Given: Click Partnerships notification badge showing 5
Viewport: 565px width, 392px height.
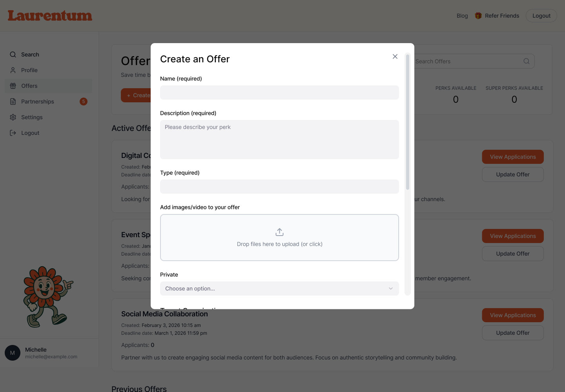Looking at the screenshot, I should pos(84,101).
